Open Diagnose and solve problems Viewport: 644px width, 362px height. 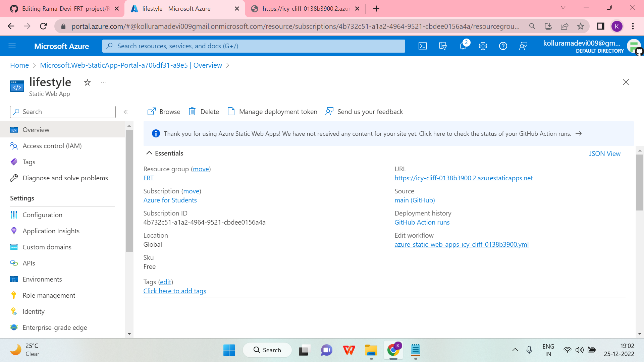pyautogui.click(x=65, y=178)
